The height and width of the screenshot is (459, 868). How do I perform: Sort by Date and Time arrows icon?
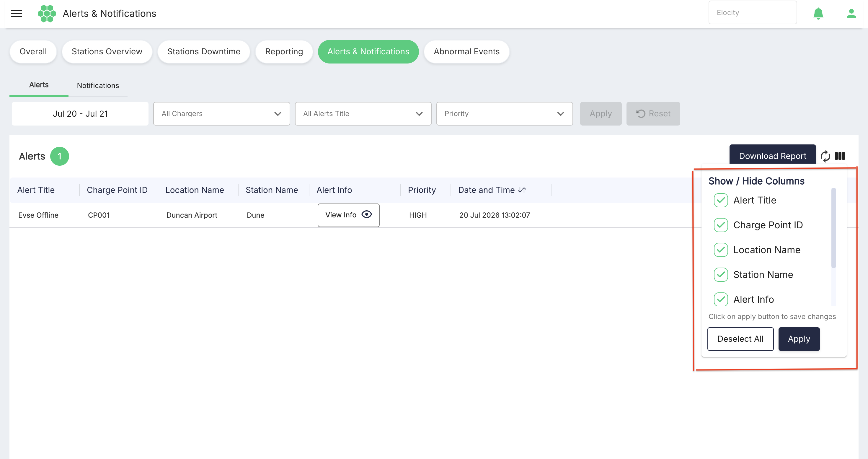point(522,190)
